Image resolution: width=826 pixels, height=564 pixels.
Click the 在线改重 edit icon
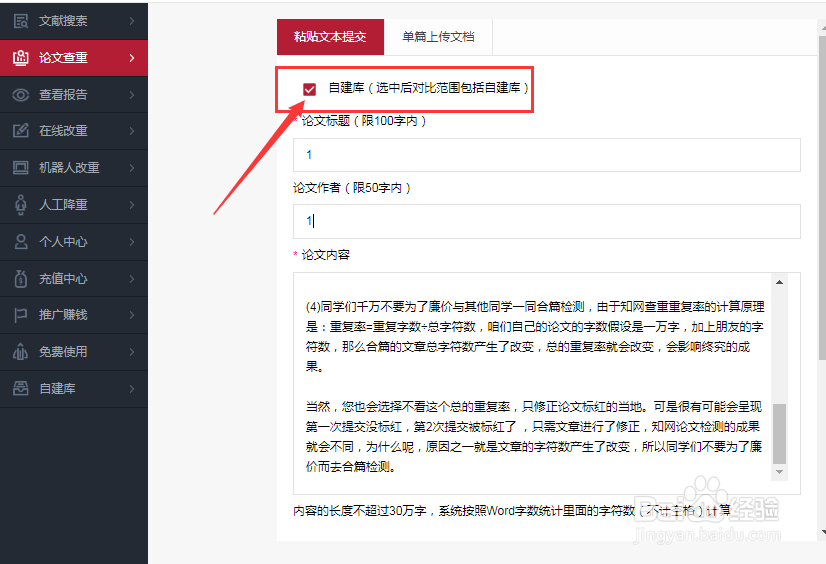coord(21,131)
